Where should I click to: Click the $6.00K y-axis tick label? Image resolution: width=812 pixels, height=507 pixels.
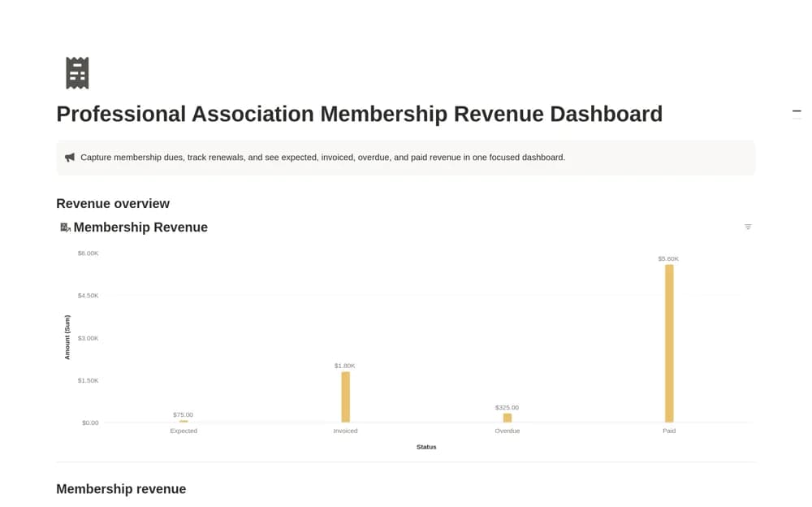88,253
